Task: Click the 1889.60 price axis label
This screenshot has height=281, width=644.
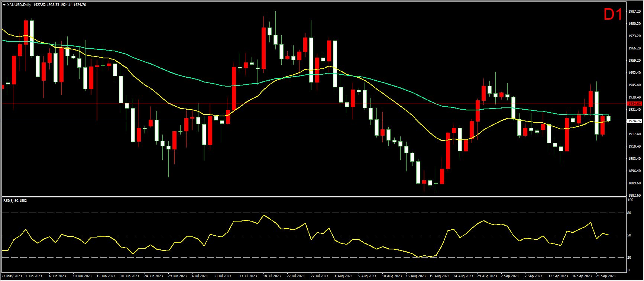Action: [634, 183]
